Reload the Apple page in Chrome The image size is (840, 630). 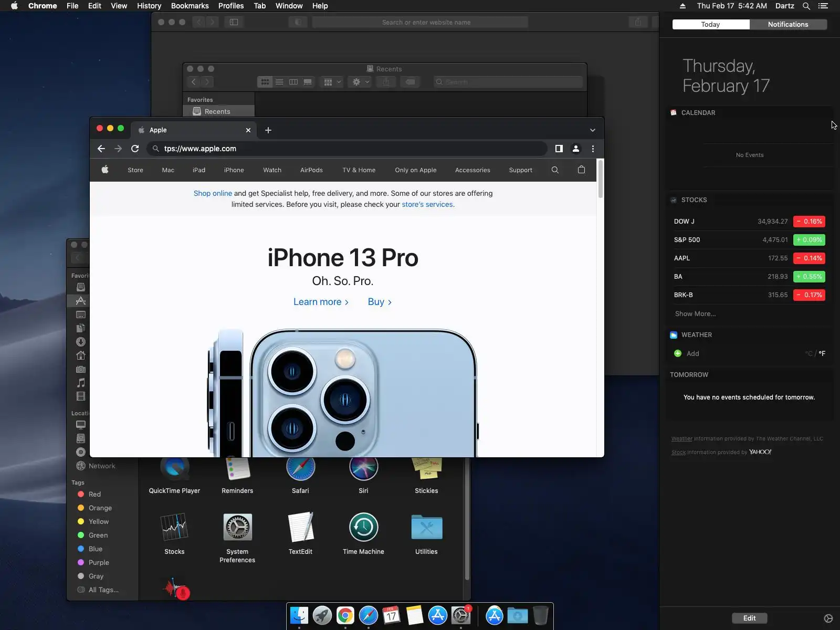[135, 149]
